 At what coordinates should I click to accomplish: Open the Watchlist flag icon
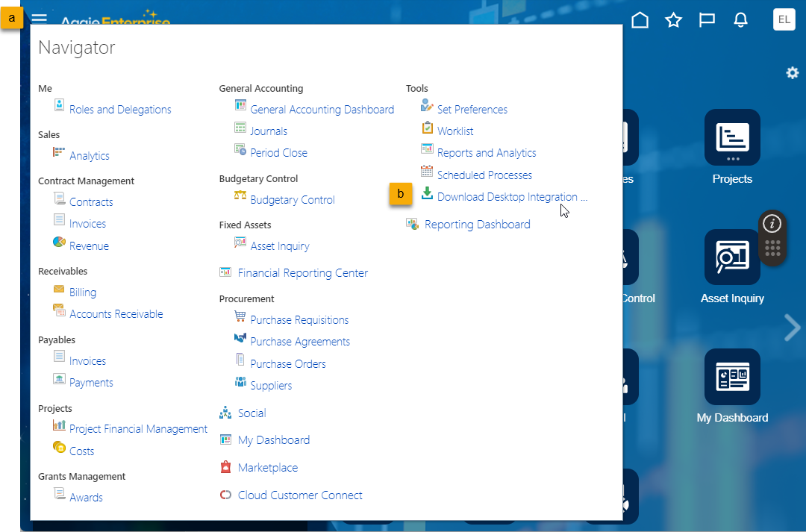707,20
